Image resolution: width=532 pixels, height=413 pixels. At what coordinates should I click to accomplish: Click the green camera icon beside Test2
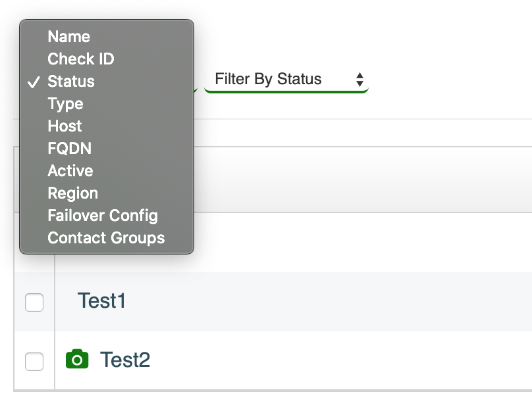pyautogui.click(x=77, y=359)
